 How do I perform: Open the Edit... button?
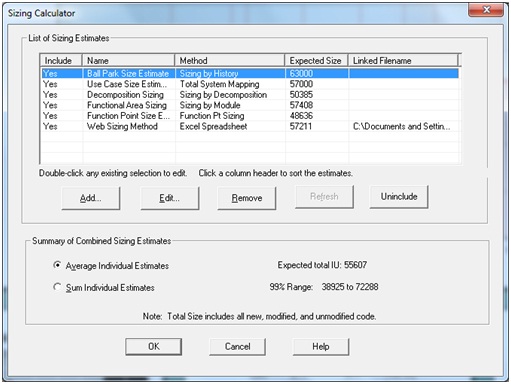click(170, 198)
